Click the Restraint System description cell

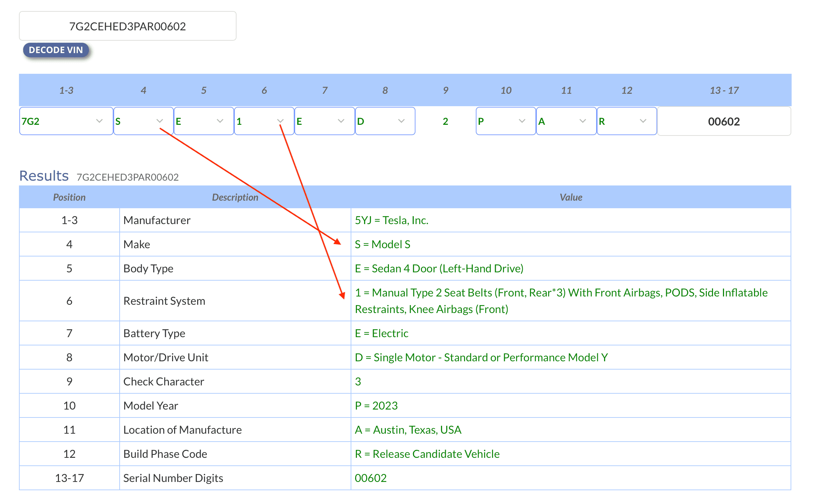(235, 301)
